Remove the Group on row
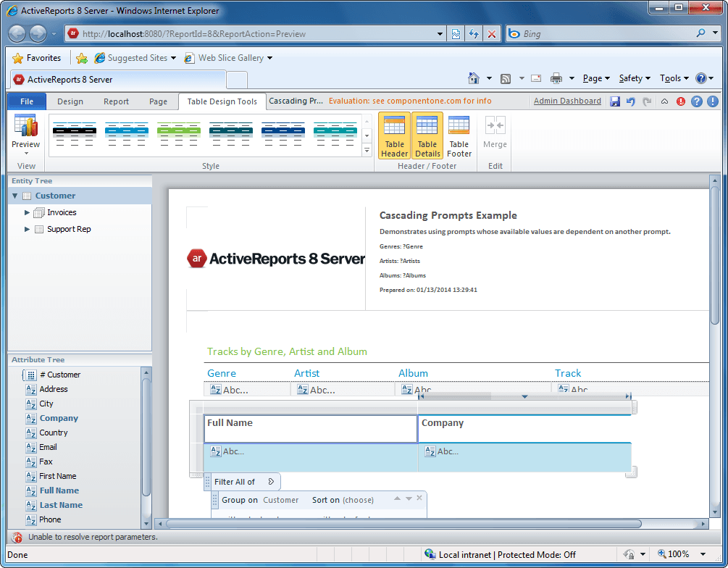Viewport: 728px width, 568px height. (x=419, y=498)
